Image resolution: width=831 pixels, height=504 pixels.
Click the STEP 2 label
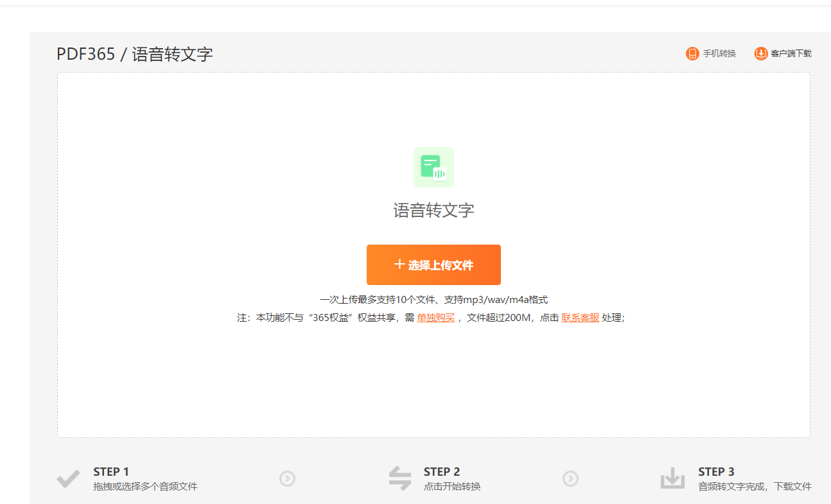pos(442,472)
